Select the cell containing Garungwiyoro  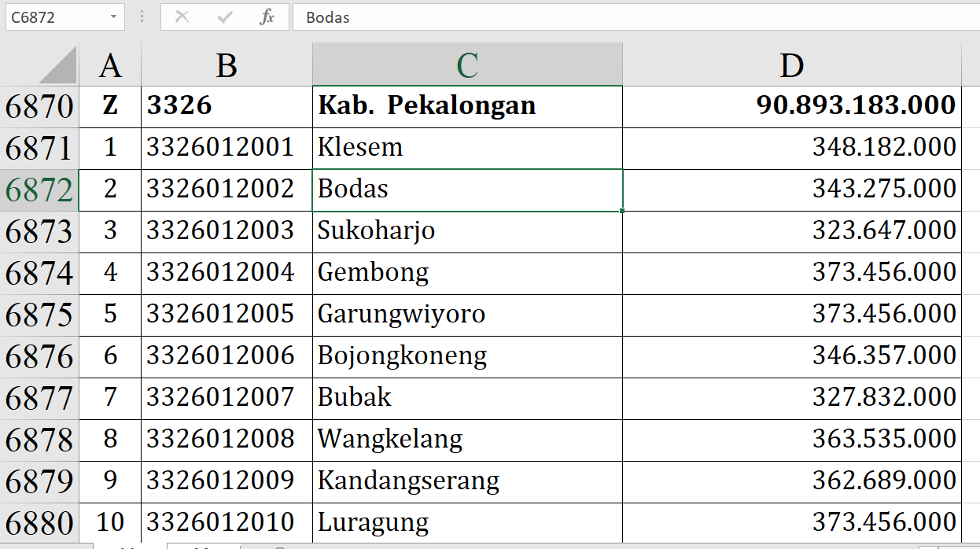[x=467, y=315]
